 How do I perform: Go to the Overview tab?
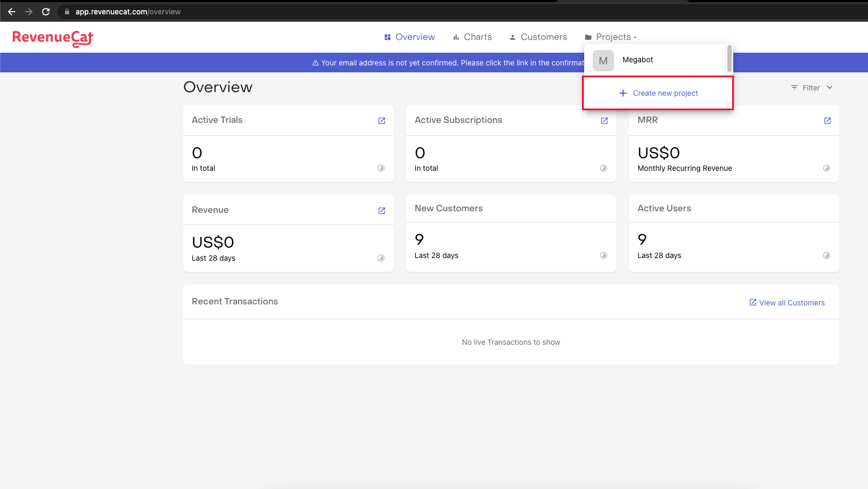[410, 37]
